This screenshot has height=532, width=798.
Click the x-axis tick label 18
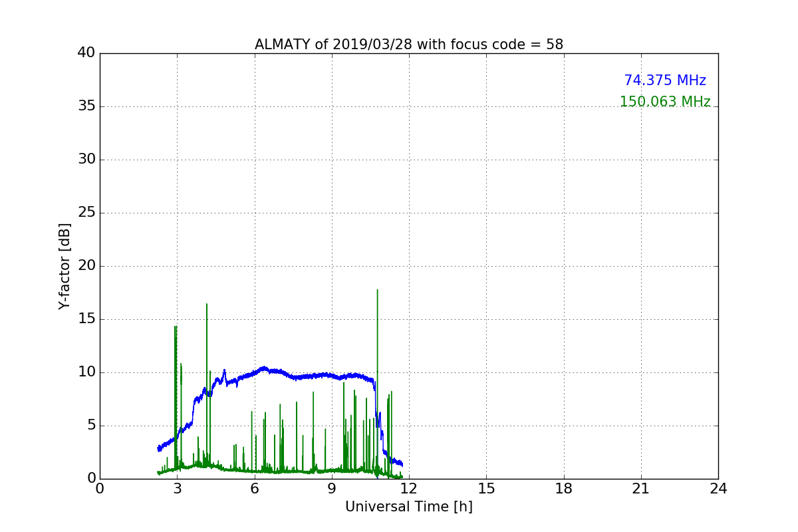click(564, 489)
